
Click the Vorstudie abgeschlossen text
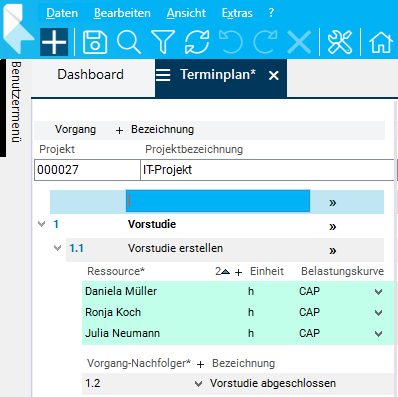pyautogui.click(x=273, y=383)
